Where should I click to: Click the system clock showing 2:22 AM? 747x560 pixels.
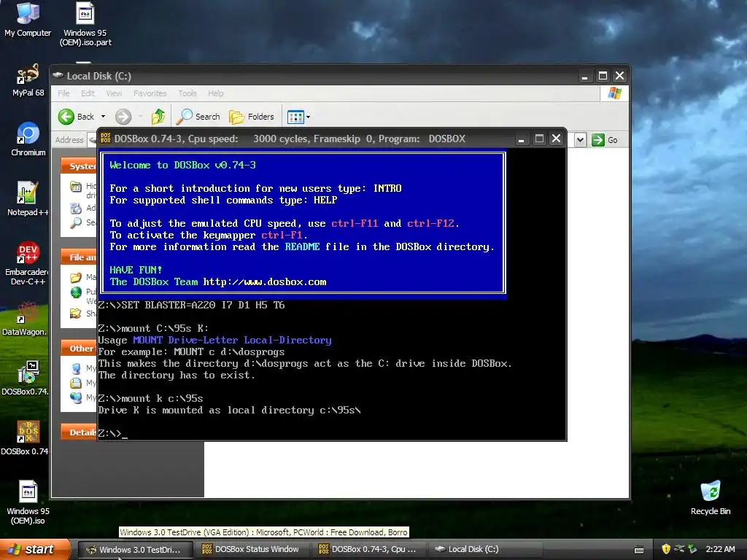[720, 549]
